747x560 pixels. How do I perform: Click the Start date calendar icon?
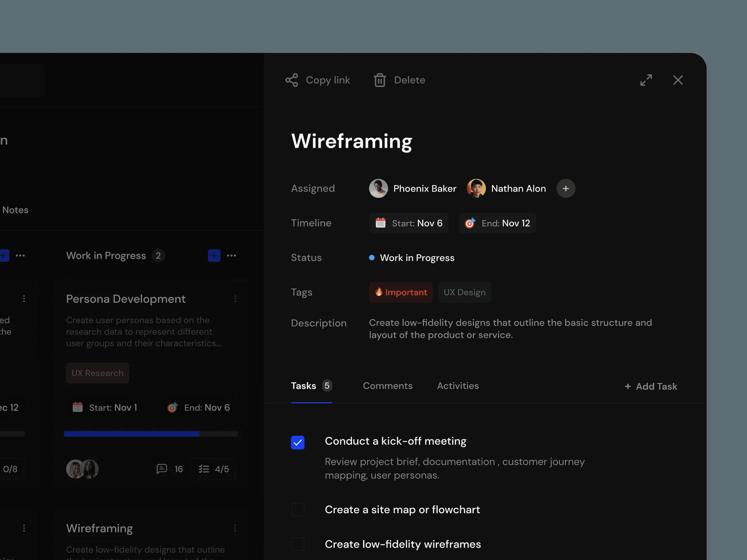tap(380, 223)
